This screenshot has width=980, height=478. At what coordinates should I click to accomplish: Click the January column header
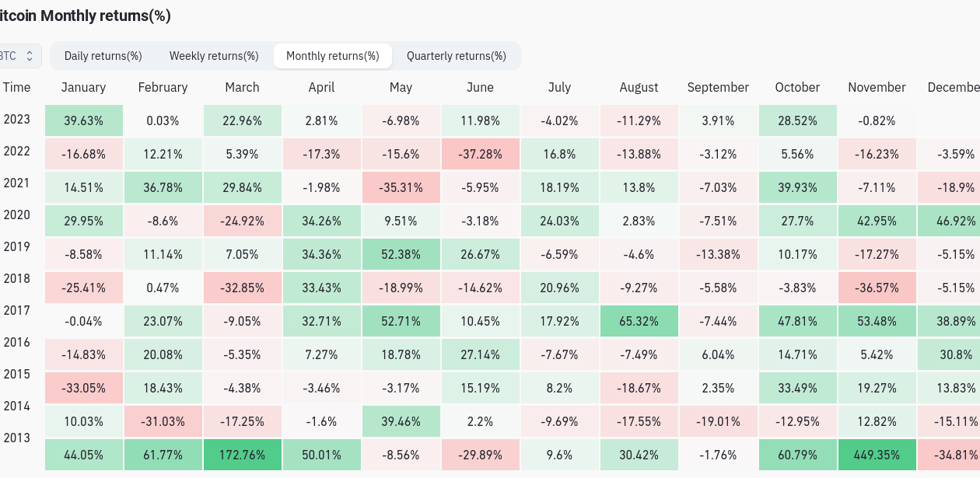tap(83, 87)
